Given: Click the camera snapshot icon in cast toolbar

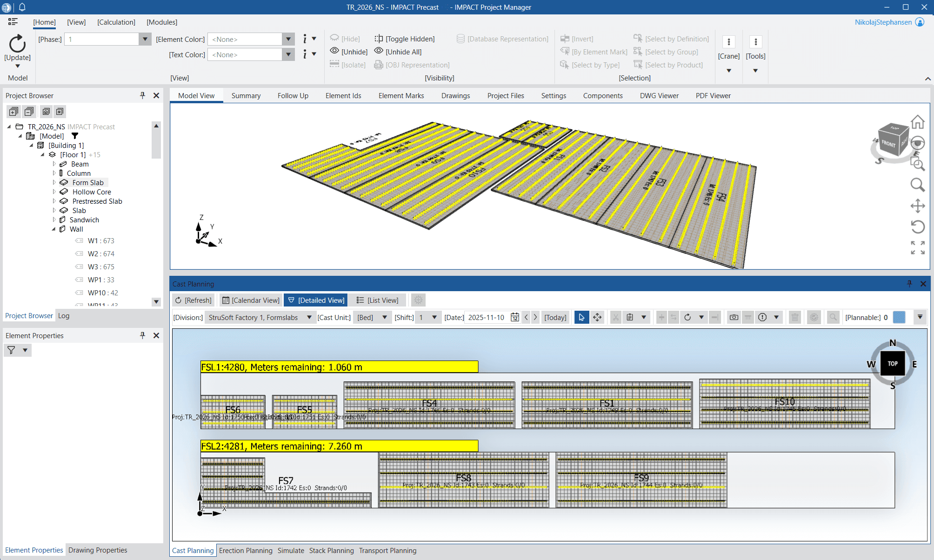Looking at the screenshot, I should pyautogui.click(x=734, y=317).
